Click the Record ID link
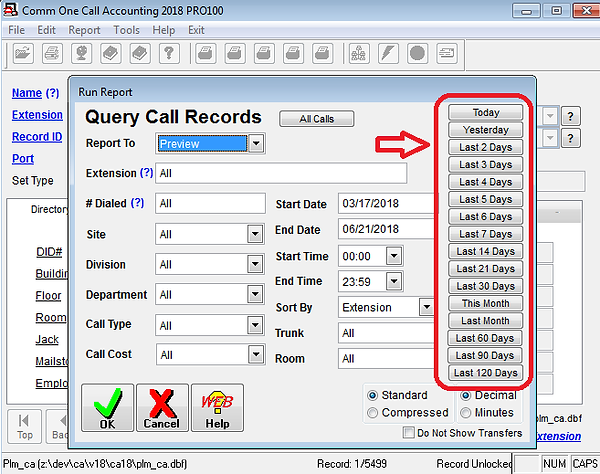Screen dimensions: 600x474 click(37, 137)
